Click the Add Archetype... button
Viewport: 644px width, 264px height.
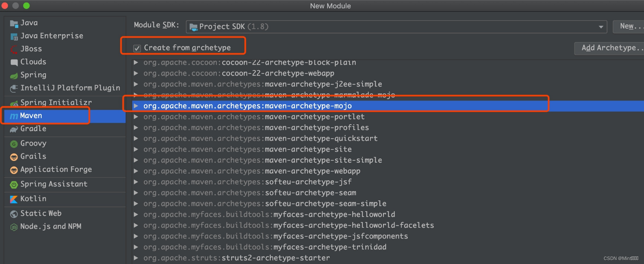[609, 48]
